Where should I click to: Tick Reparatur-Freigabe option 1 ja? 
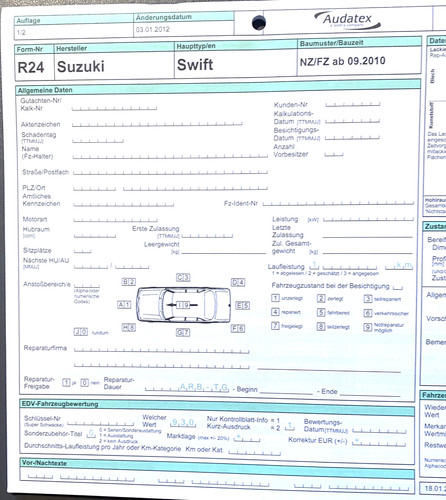click(x=66, y=383)
